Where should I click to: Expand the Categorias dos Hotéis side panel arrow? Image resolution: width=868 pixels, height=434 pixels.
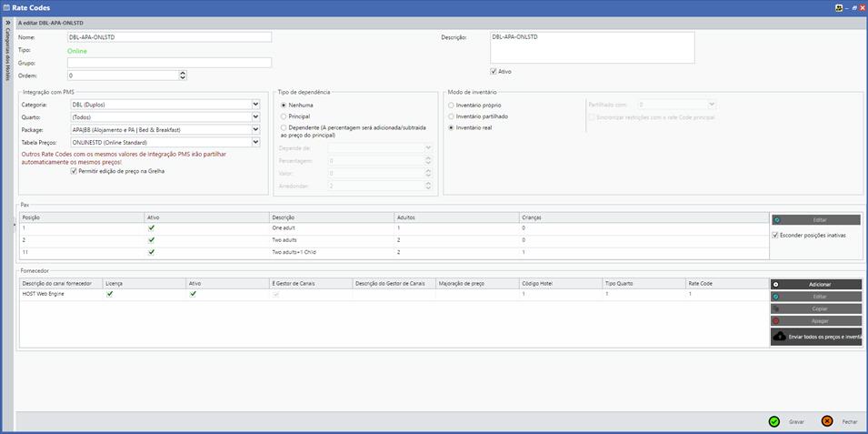pos(8,21)
